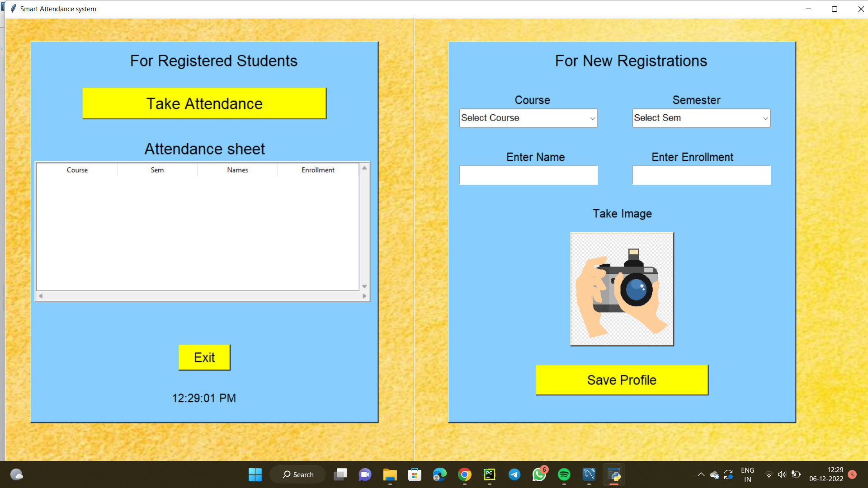This screenshot has height=488, width=868.
Task: Click the Take Attendance button
Action: [204, 103]
